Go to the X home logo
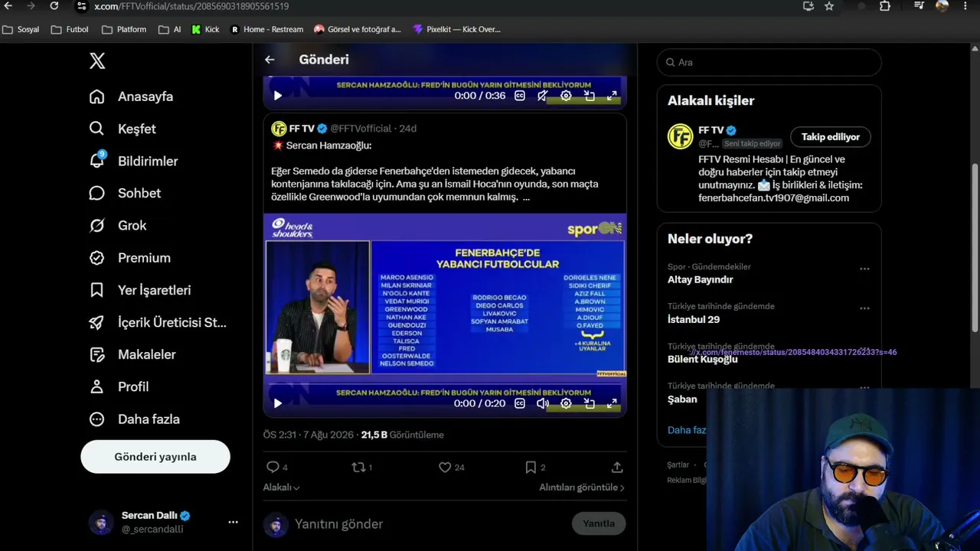980x551 pixels. tap(97, 61)
